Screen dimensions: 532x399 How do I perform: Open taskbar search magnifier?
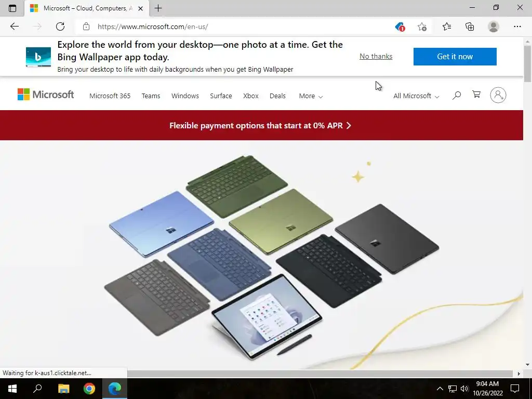[37, 389]
